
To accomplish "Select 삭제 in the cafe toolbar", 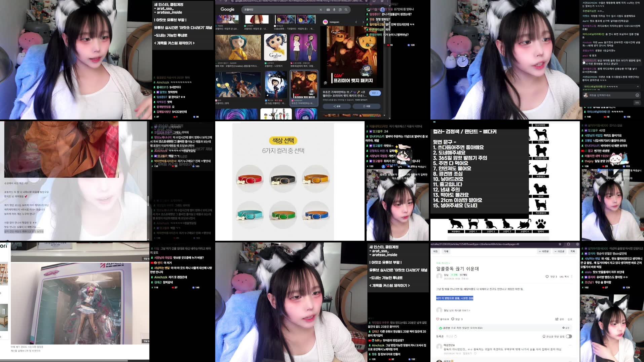I will [x=446, y=251].
